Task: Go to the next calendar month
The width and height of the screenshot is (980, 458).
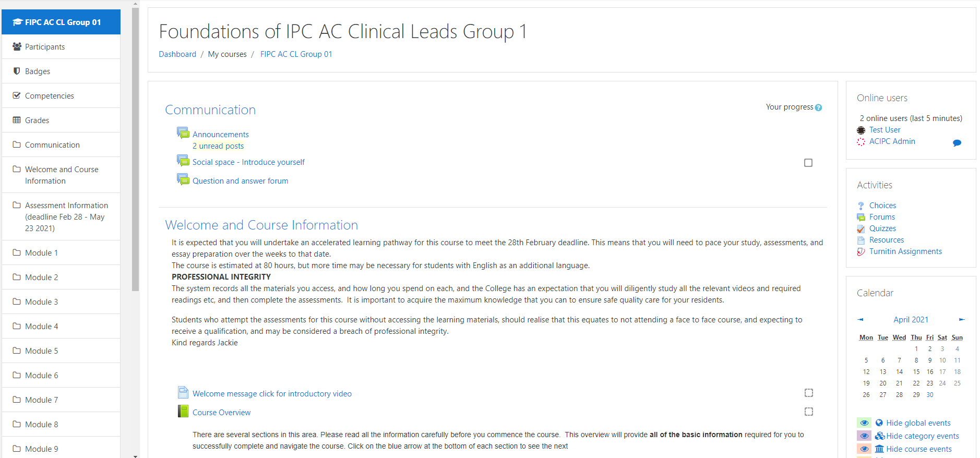Action: [x=962, y=319]
